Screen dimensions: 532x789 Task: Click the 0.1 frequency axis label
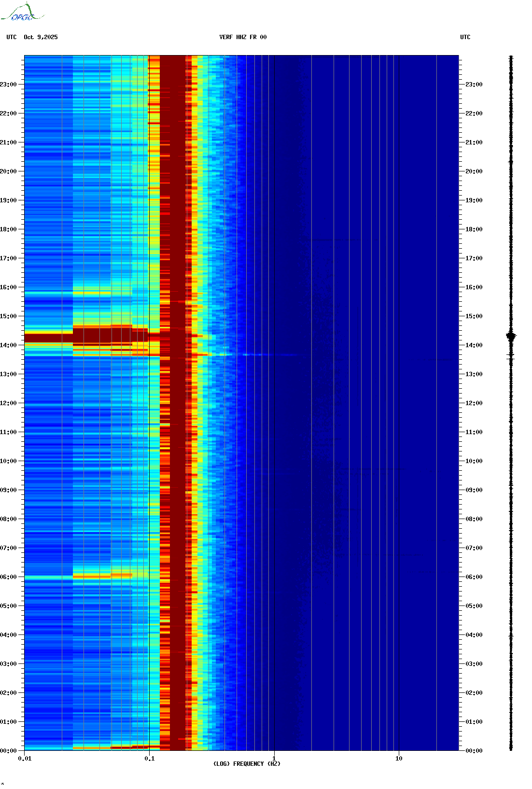[x=150, y=758]
